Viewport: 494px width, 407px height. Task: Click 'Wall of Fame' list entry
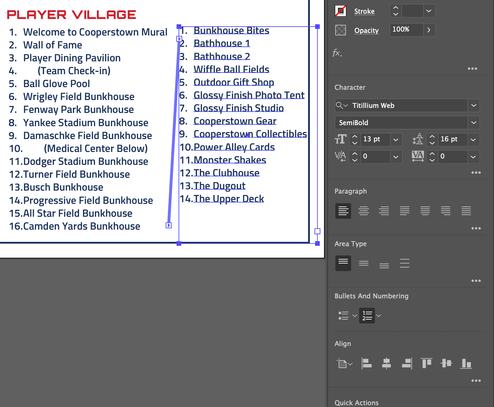52,45
